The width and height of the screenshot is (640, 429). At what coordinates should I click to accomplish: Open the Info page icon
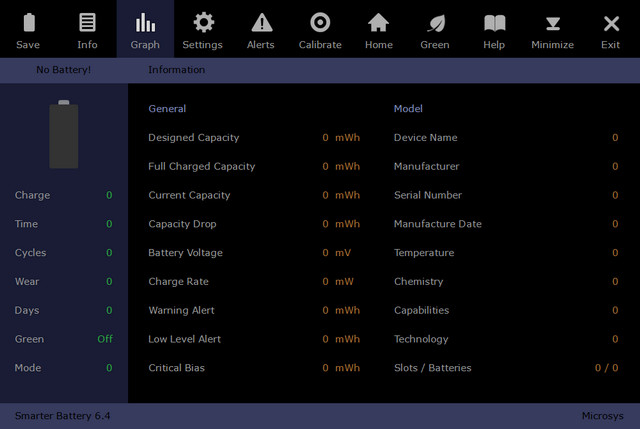(87, 23)
